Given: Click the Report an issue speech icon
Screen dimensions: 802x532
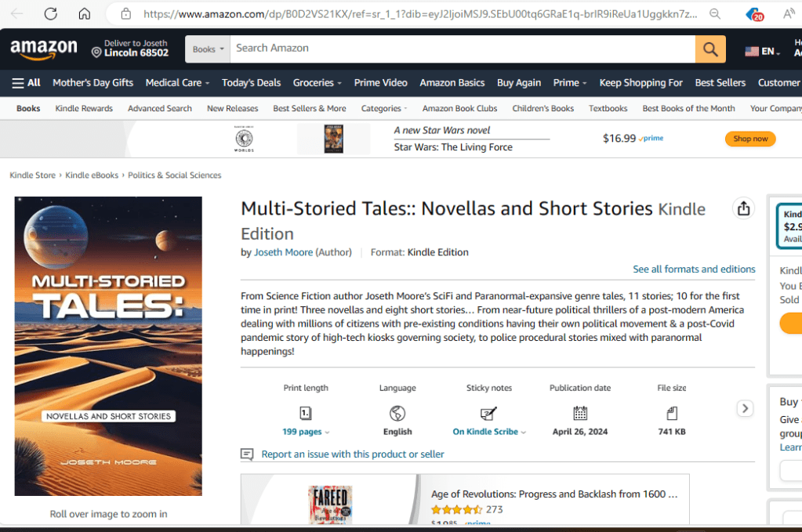Looking at the screenshot, I should tap(247, 454).
